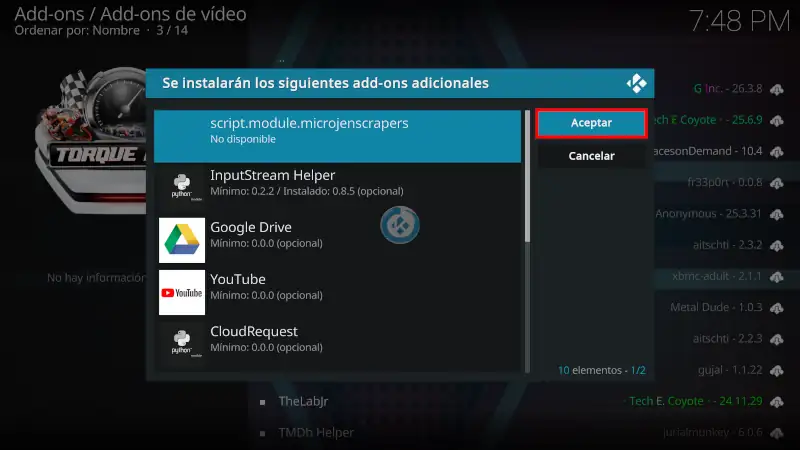Click the '10 elementos - 1/2' counter

[602, 370]
